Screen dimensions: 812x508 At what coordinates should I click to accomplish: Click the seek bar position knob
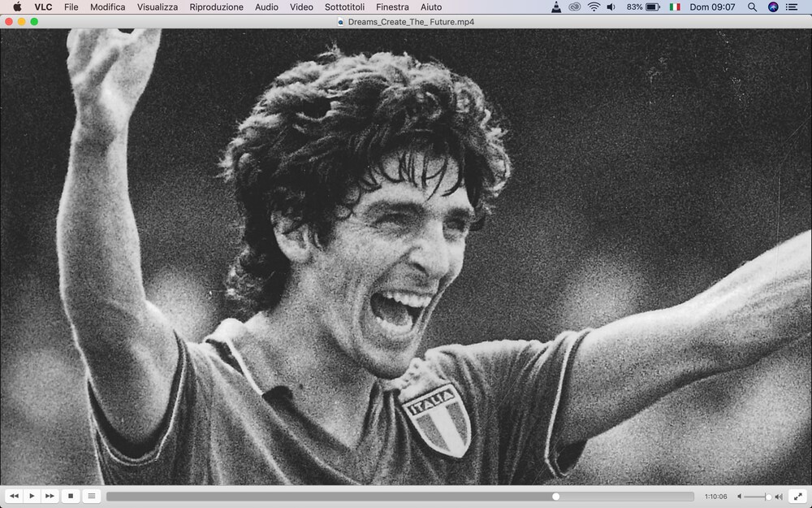(555, 497)
